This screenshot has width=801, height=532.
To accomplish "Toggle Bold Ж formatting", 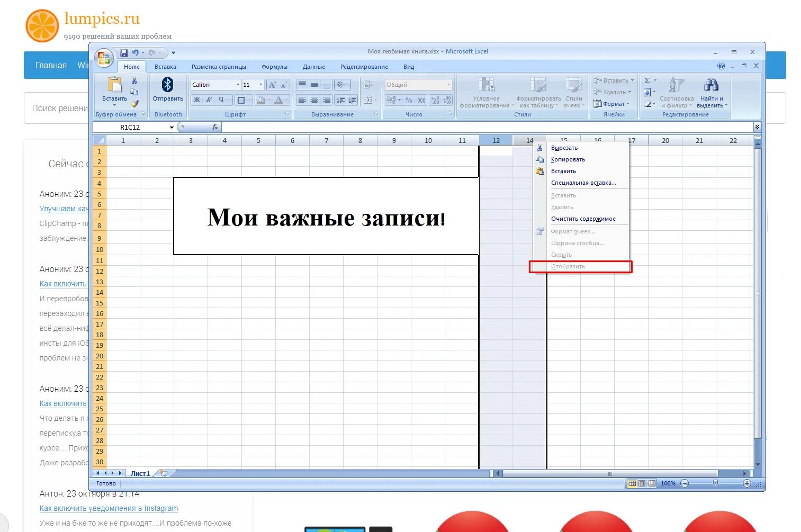I will click(x=197, y=100).
